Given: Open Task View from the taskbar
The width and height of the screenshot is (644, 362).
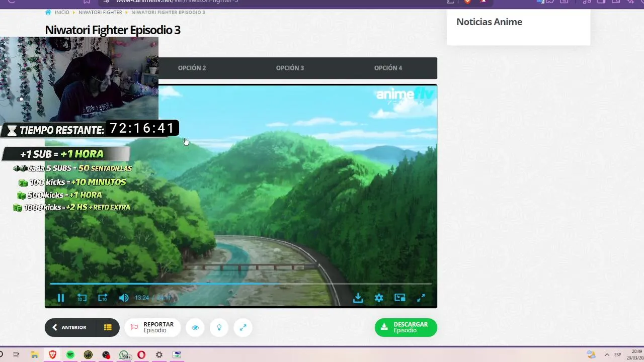Looking at the screenshot, I should point(16,354).
